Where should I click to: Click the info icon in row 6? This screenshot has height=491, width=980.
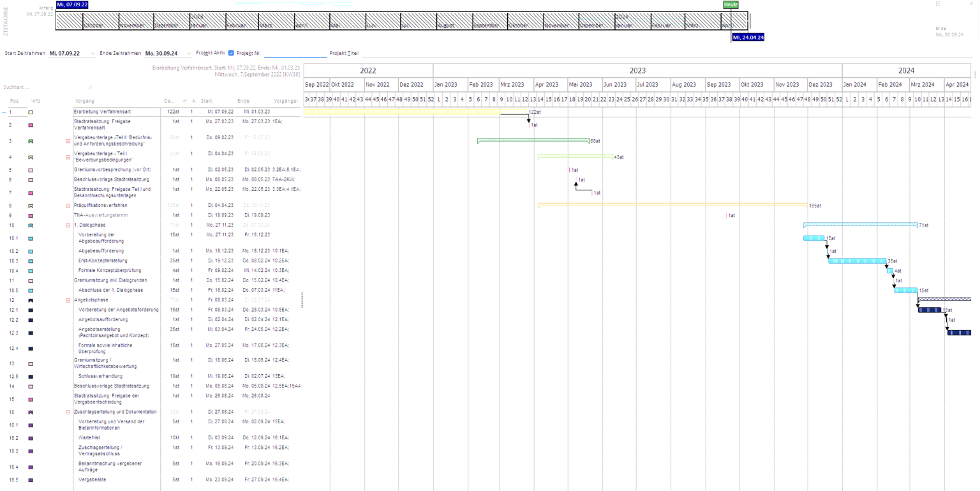coord(31,180)
